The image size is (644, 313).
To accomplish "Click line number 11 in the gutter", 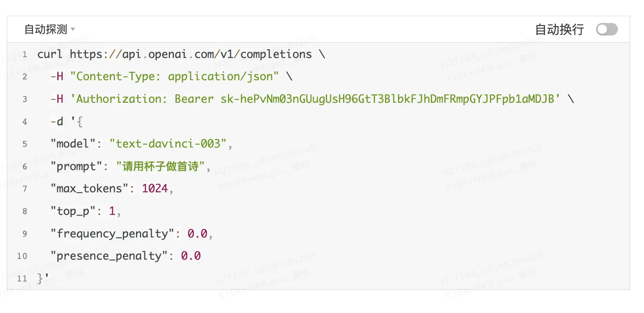I will 22,279.
